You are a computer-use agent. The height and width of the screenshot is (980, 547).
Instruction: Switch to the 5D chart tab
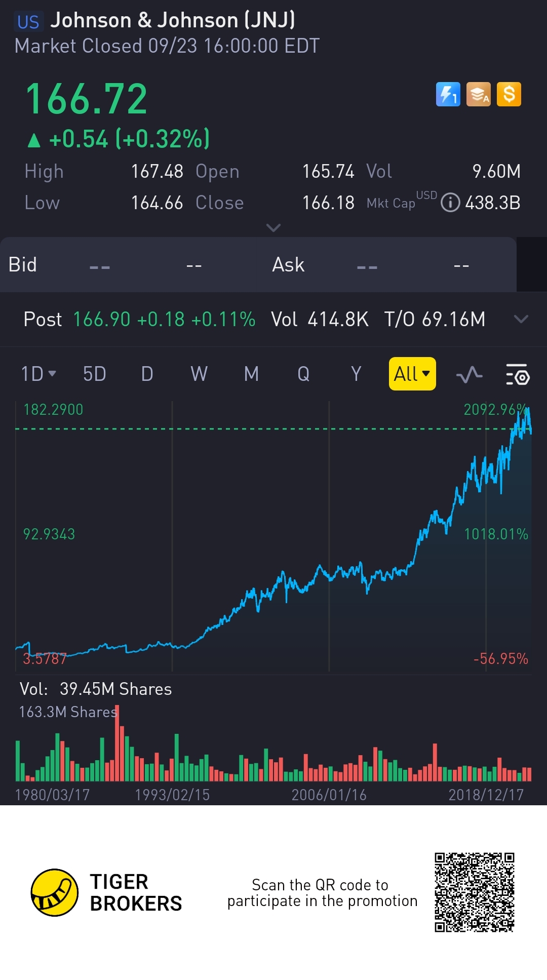click(94, 374)
